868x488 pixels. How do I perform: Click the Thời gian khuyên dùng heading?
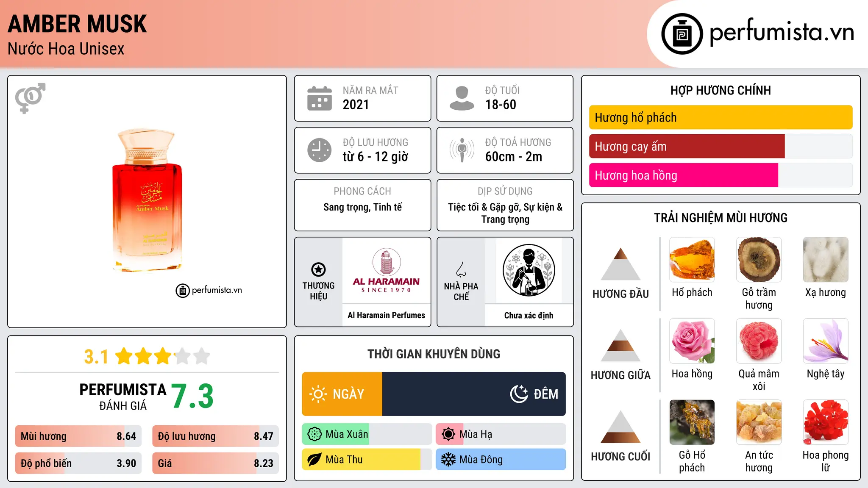(434, 354)
